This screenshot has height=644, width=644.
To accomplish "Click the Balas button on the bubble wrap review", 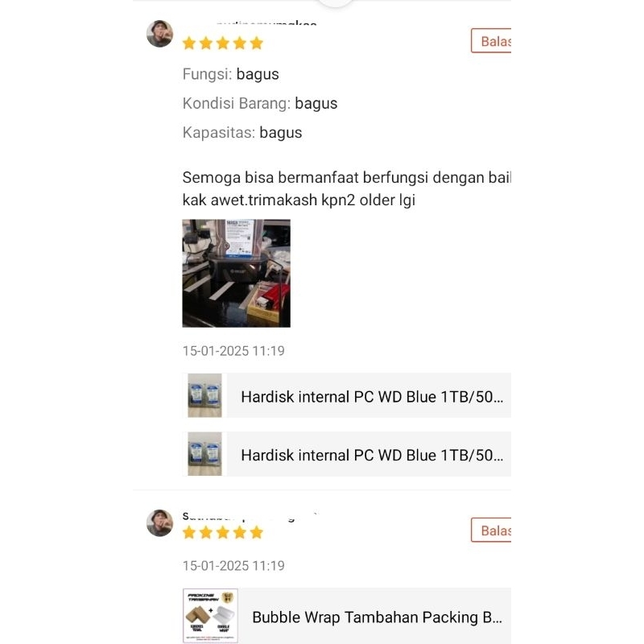I will (491, 530).
